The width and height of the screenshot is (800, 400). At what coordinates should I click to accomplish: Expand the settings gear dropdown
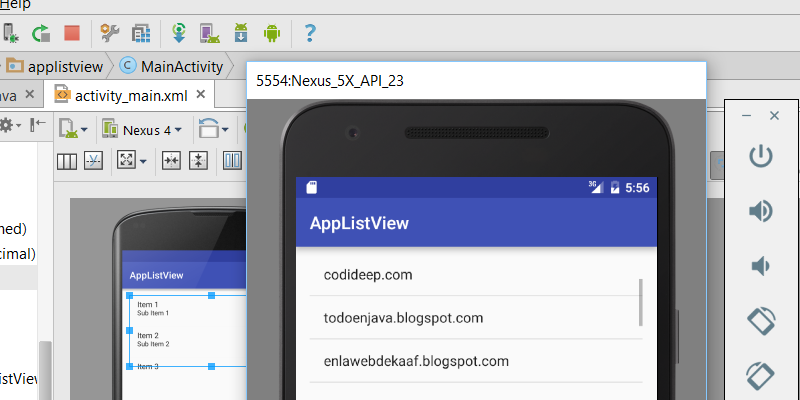coord(8,126)
